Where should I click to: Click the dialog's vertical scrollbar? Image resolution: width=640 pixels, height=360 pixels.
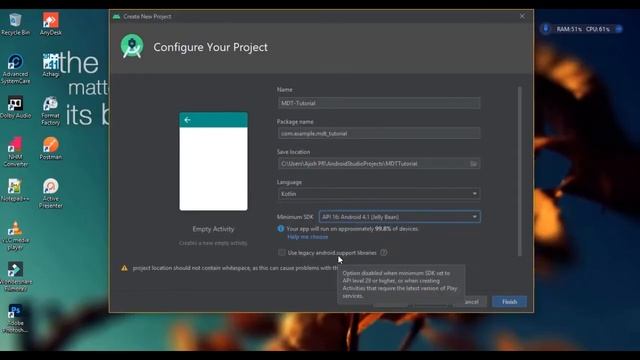520,171
